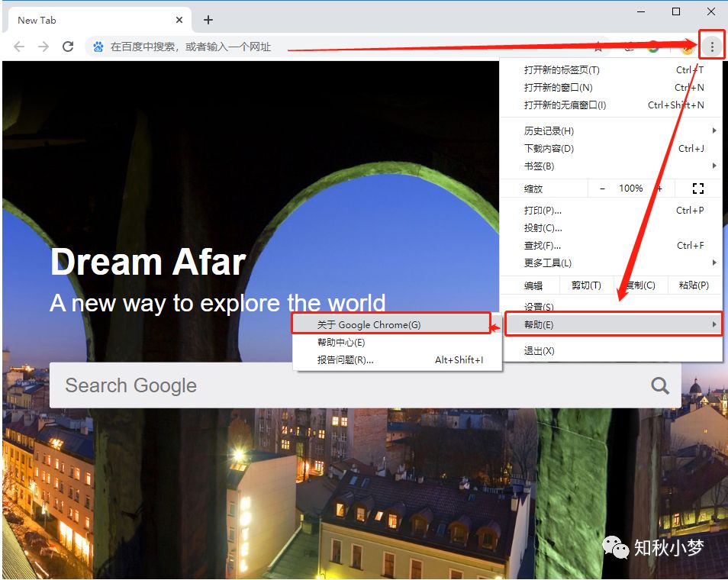Click the 100% zoom level indicator
This screenshot has width=728, height=580.
[x=631, y=188]
